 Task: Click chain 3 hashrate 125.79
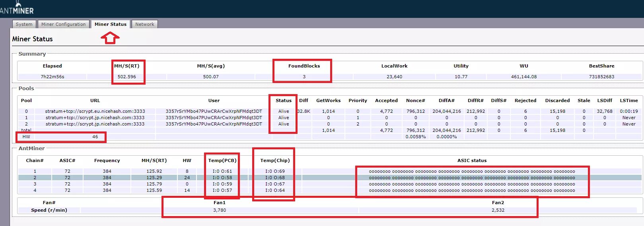[x=154, y=184]
